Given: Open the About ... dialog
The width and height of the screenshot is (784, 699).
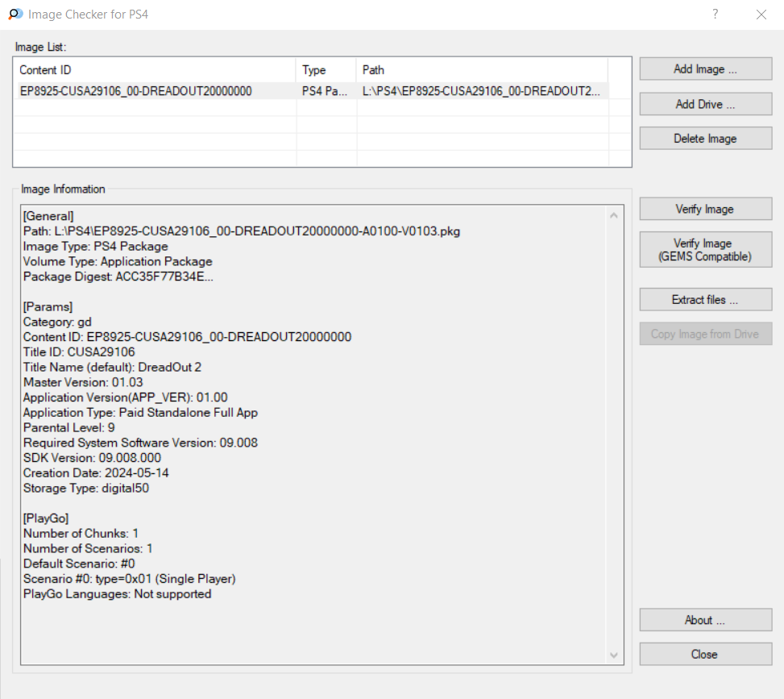Looking at the screenshot, I should tap(706, 621).
